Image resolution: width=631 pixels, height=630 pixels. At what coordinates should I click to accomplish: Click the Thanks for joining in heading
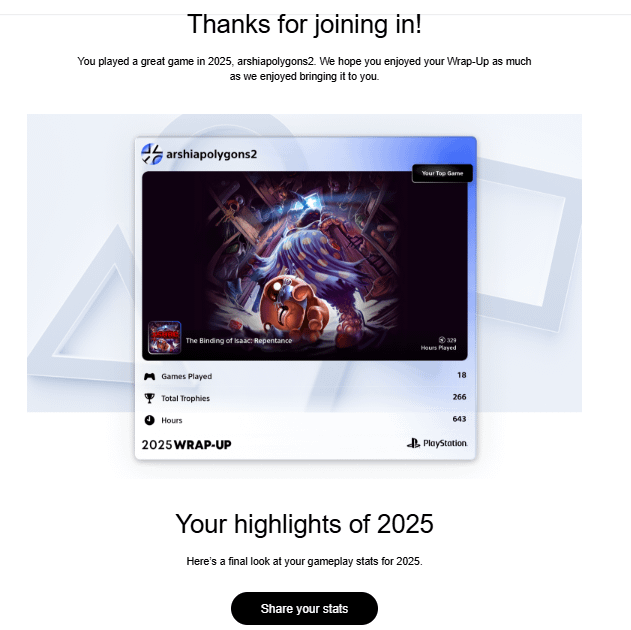(304, 24)
